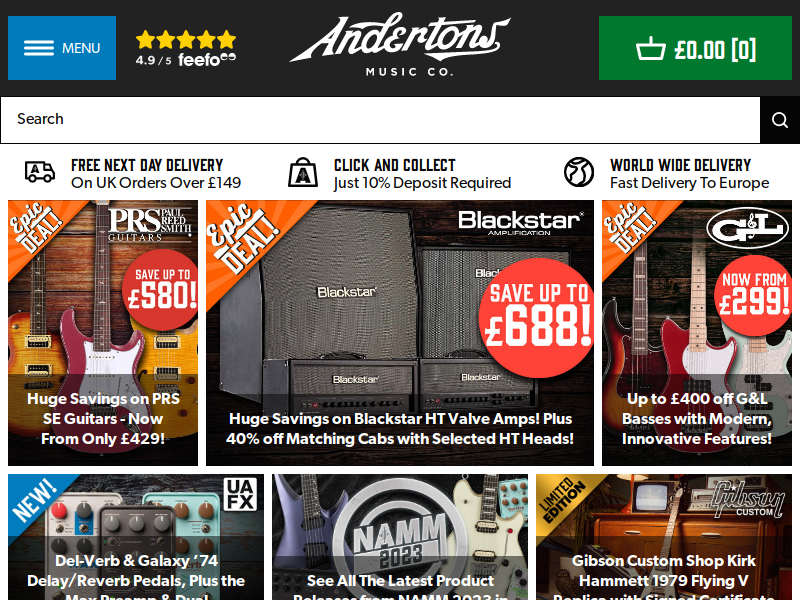Click the Andertons Music Co. logo
The width and height of the screenshot is (800, 600).
point(400,45)
